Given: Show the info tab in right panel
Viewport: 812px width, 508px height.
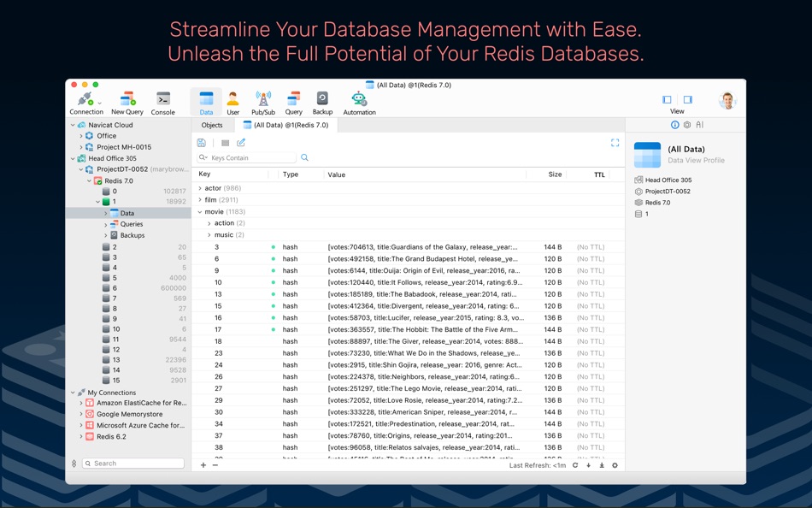Looking at the screenshot, I should click(674, 125).
